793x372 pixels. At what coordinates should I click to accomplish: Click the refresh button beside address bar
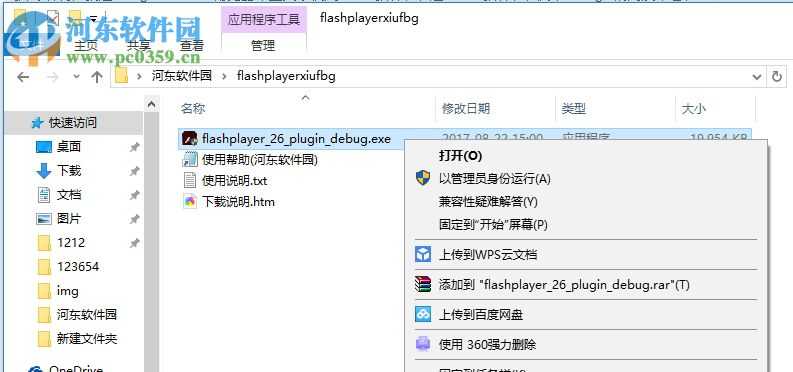pos(776,77)
